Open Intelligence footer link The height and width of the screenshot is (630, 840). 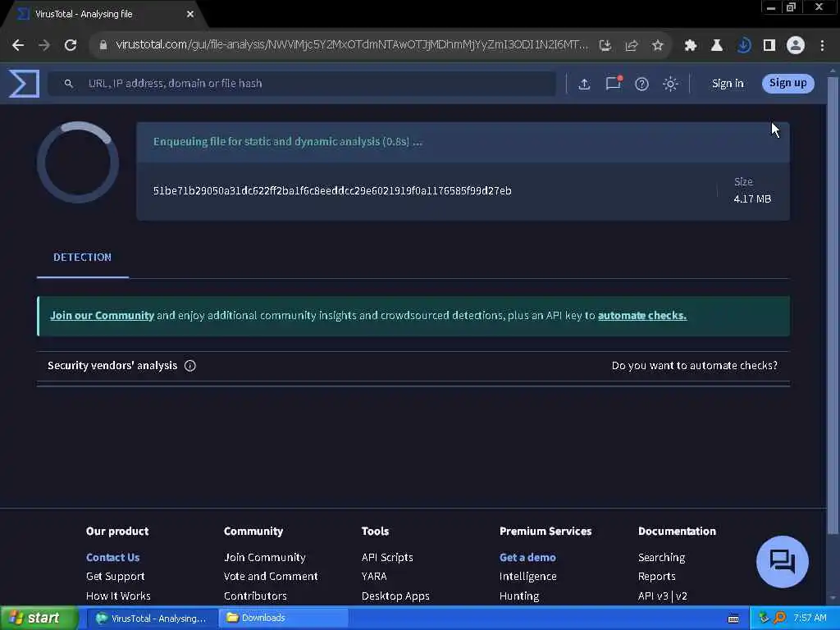(527, 577)
